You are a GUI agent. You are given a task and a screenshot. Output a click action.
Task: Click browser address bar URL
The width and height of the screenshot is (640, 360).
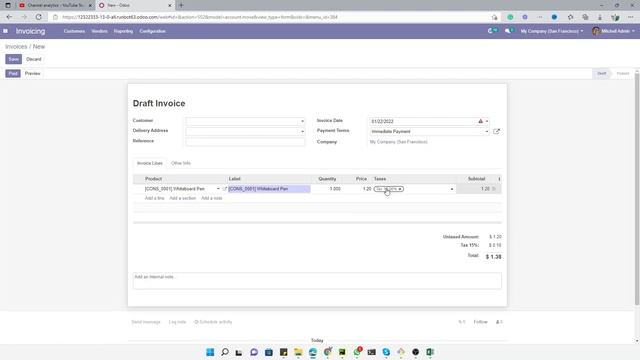coord(200,17)
